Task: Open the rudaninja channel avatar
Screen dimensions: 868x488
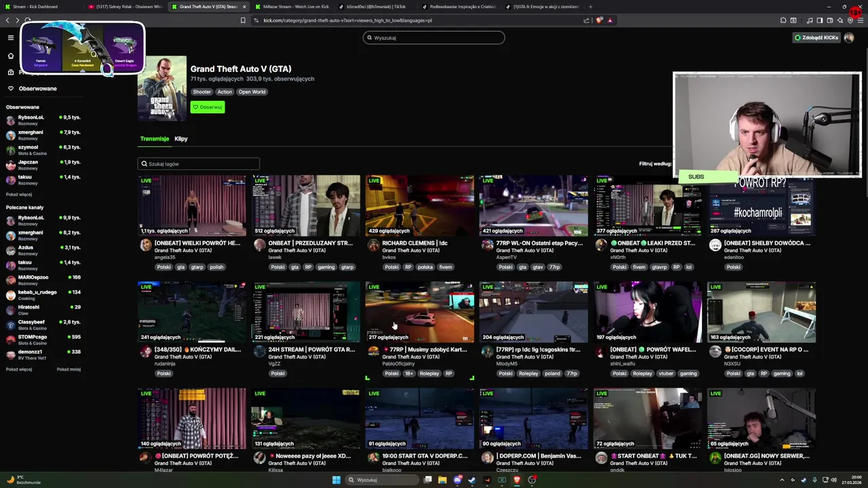Action: [x=146, y=352]
